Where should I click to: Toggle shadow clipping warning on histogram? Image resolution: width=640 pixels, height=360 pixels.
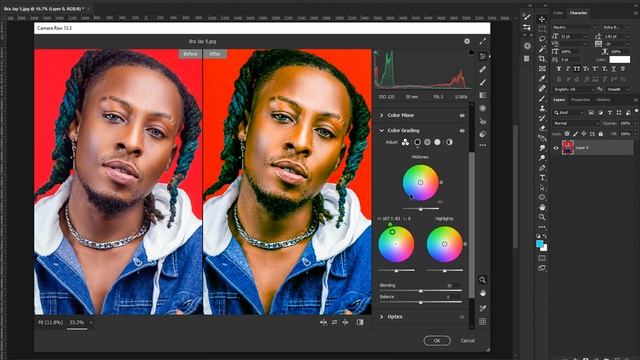click(376, 52)
